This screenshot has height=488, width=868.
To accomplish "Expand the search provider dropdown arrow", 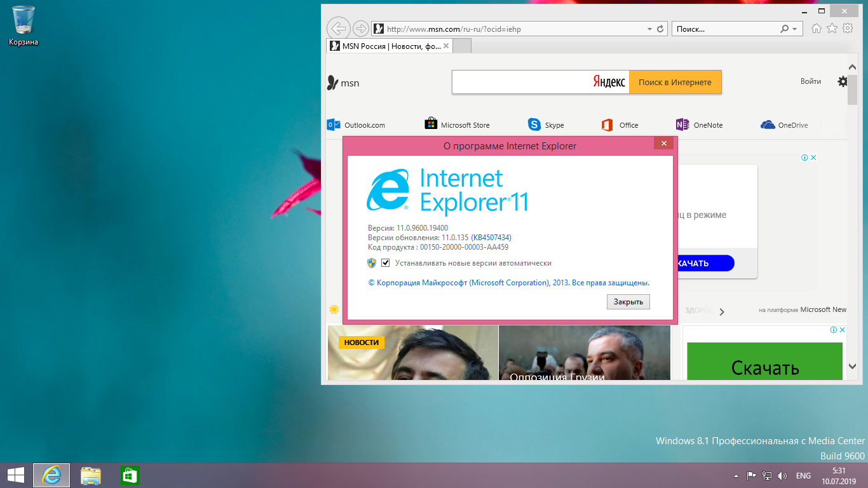I will (794, 29).
